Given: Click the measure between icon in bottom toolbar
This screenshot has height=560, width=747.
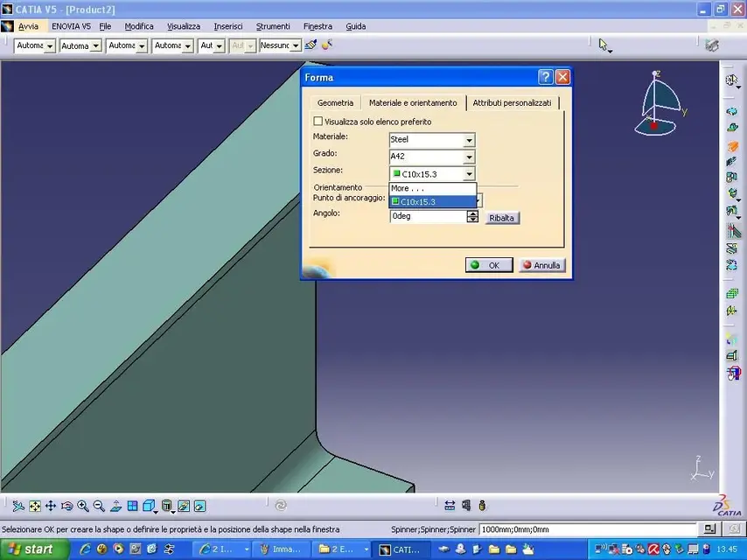Looking at the screenshot, I should pos(450,506).
